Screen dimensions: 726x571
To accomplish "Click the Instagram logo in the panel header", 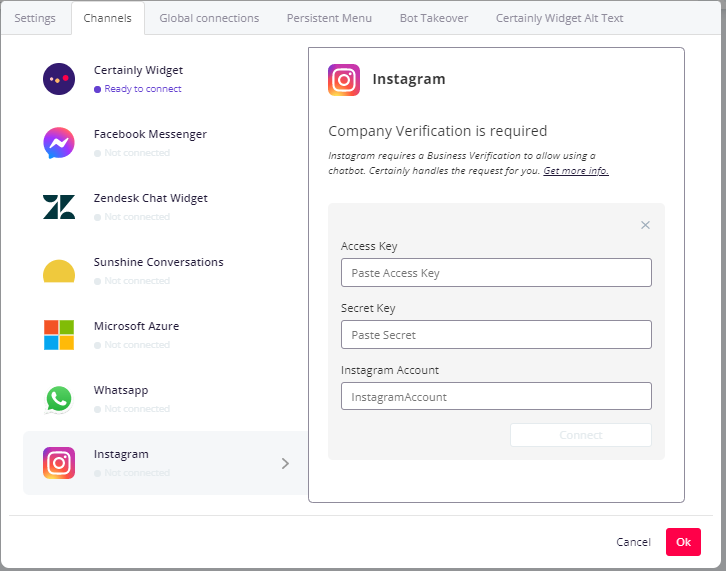I will (x=344, y=80).
